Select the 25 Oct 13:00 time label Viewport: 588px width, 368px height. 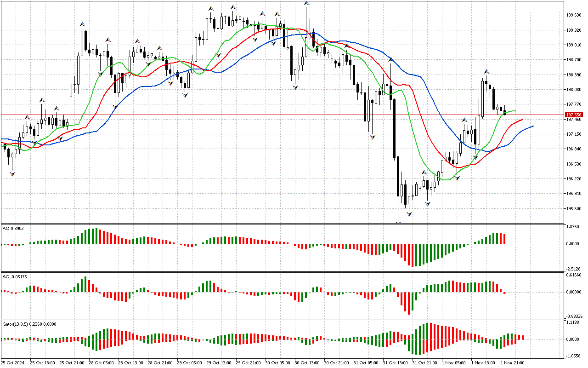[x=43, y=363]
